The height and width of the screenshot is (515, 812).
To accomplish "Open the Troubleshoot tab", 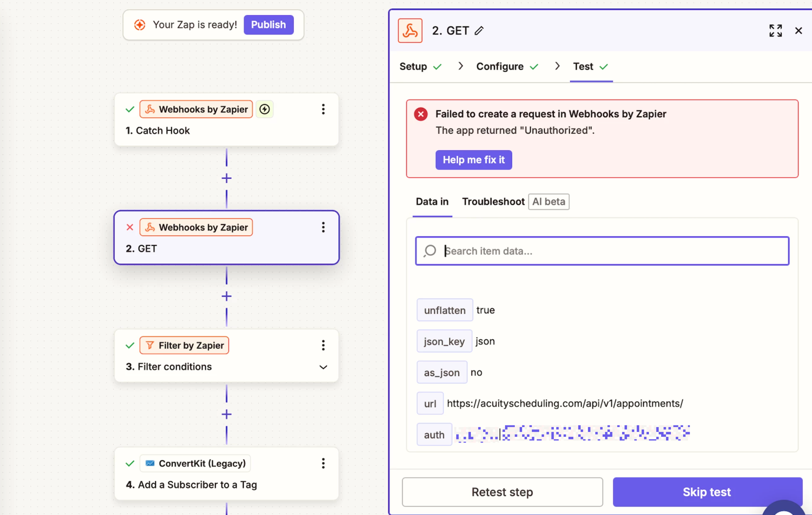I will pyautogui.click(x=493, y=202).
